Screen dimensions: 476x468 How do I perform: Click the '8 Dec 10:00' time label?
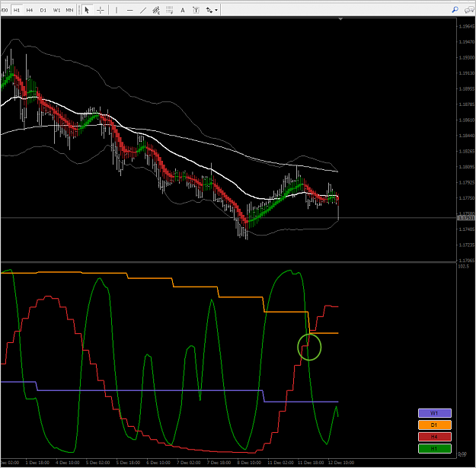(251, 463)
